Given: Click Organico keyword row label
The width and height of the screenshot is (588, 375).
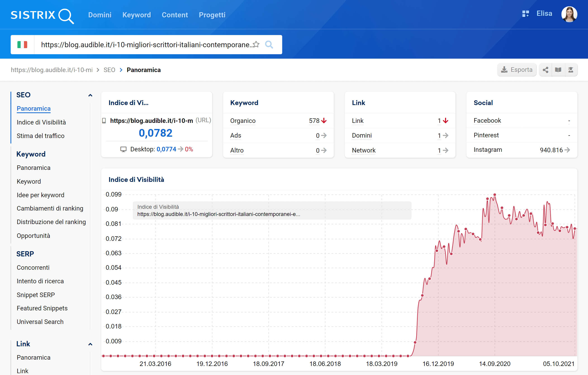Looking at the screenshot, I should click(243, 121).
